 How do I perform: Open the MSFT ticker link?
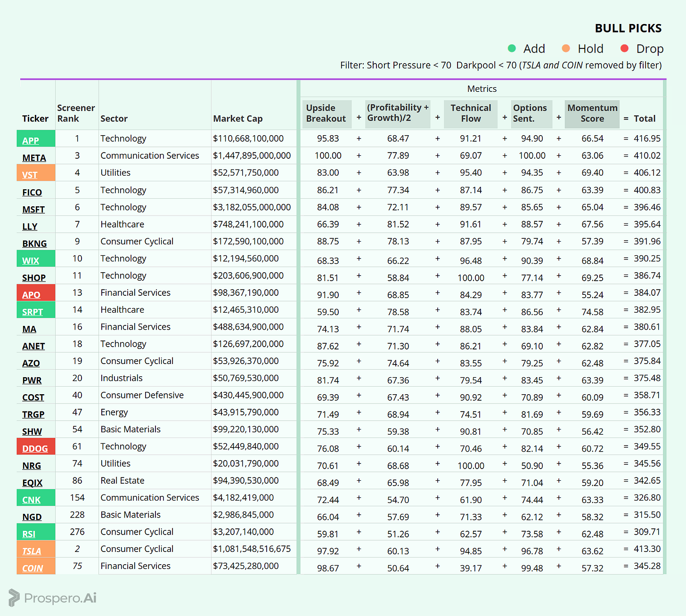click(33, 209)
